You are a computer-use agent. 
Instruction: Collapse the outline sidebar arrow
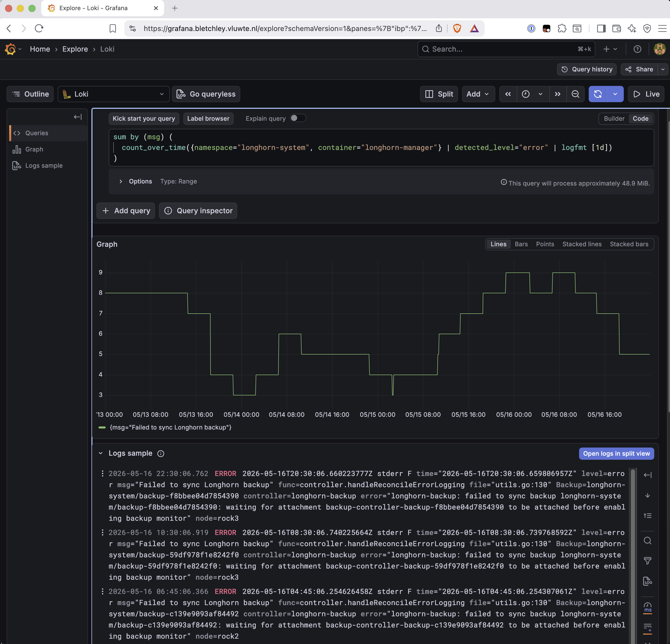point(78,117)
